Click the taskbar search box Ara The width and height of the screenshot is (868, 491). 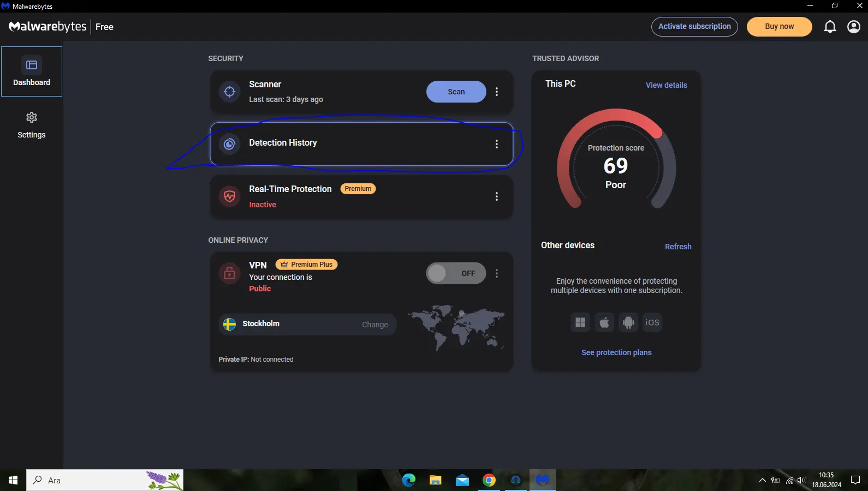tap(105, 480)
